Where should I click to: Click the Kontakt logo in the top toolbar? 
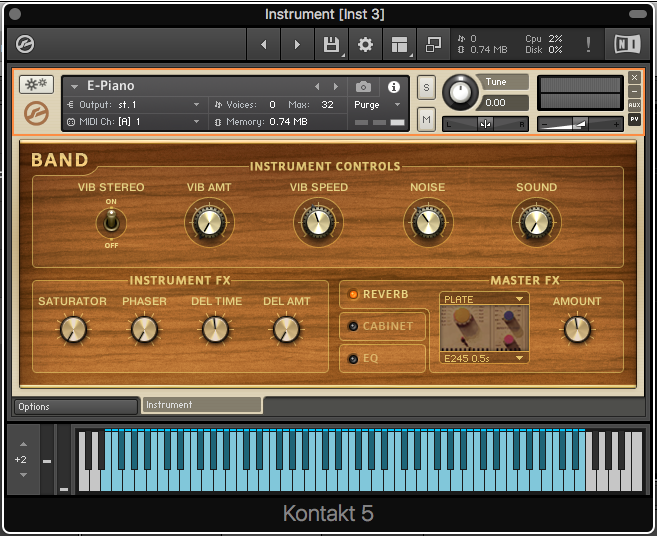pyautogui.click(x=25, y=44)
